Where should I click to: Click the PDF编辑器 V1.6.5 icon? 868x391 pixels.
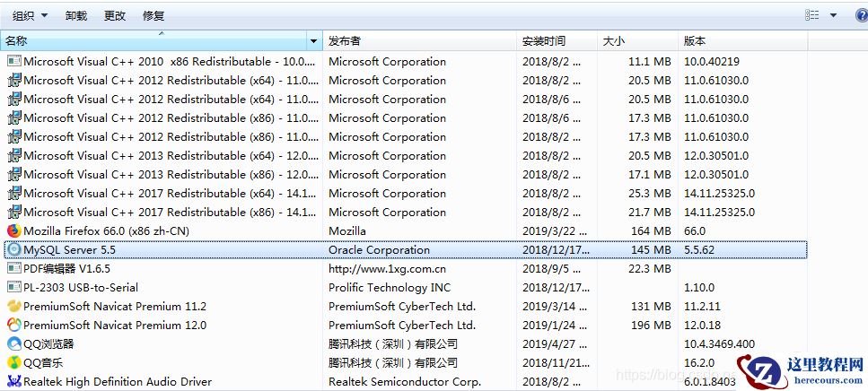13,268
